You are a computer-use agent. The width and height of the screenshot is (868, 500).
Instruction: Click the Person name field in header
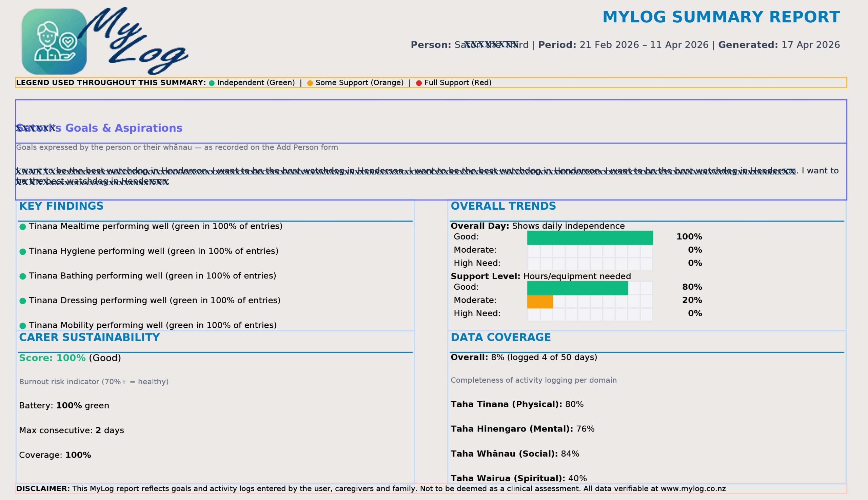pyautogui.click(x=470, y=45)
